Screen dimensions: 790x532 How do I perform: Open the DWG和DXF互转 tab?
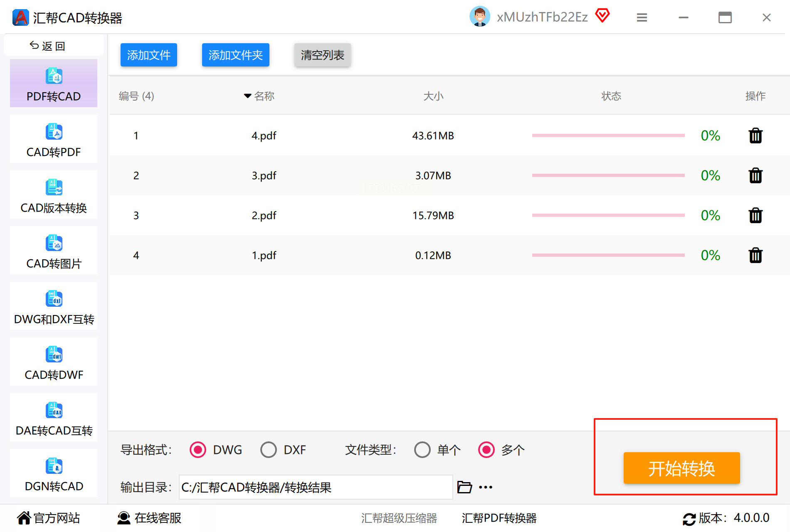point(54,306)
